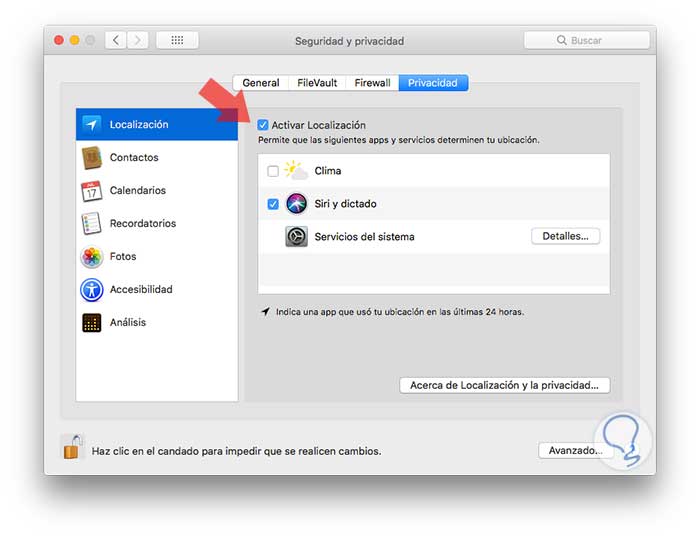Switch to the FileVault tab
700x538 pixels.
317,83
